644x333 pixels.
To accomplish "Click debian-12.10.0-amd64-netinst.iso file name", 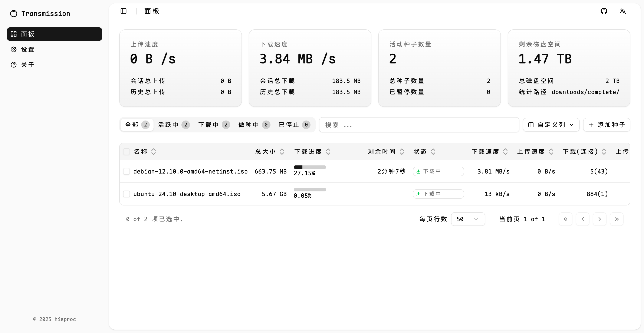I will pos(191,171).
